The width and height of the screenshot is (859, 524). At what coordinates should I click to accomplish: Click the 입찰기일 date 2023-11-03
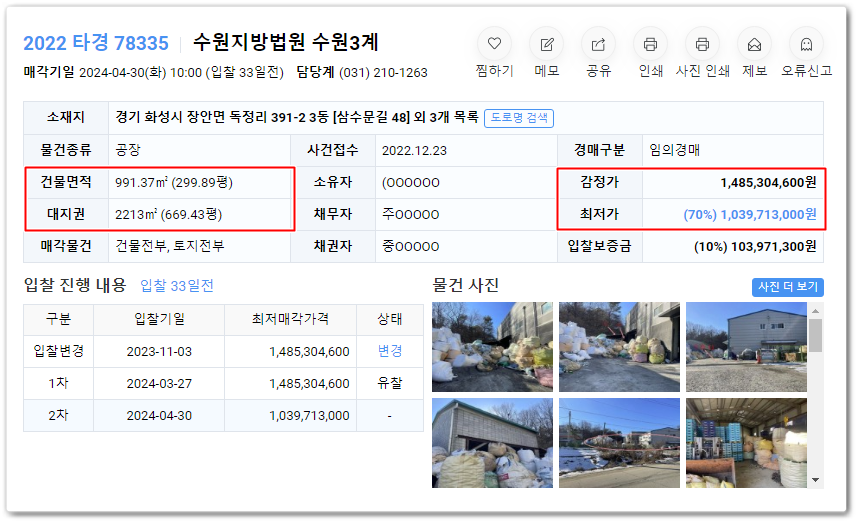click(x=159, y=352)
